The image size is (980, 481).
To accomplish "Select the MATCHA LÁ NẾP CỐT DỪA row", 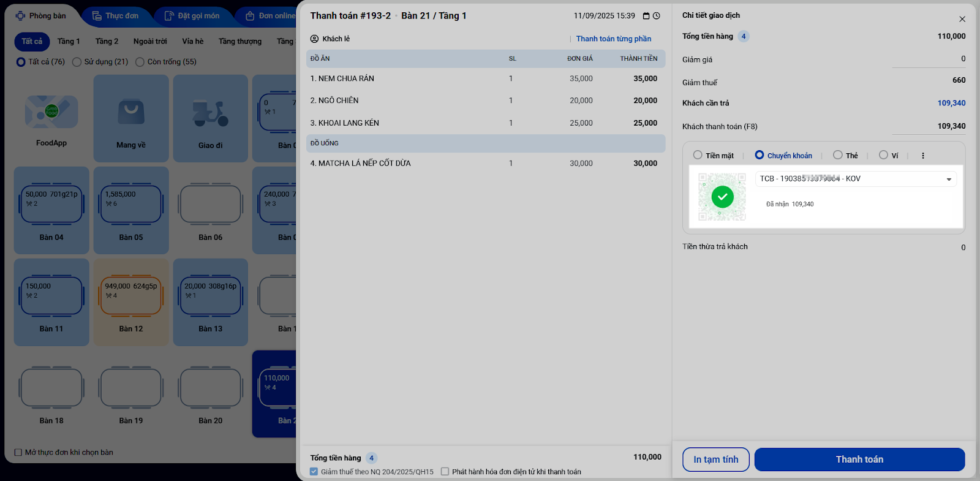I will 486,164.
